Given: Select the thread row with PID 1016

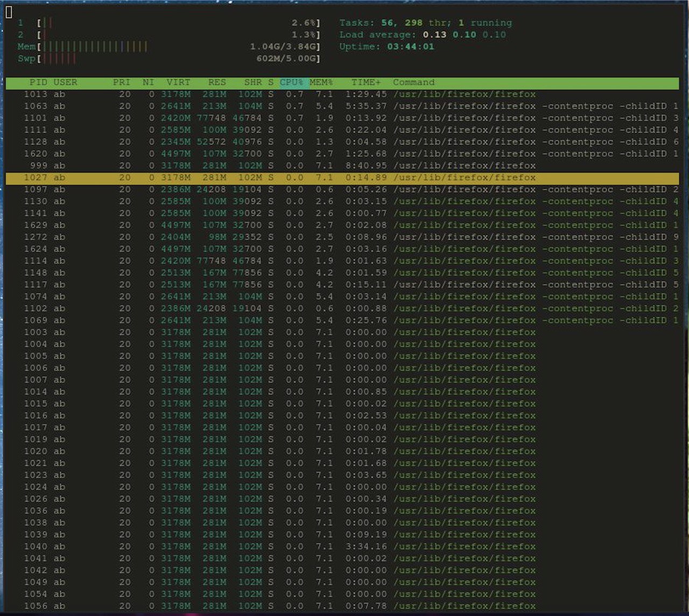Looking at the screenshot, I should [342, 415].
